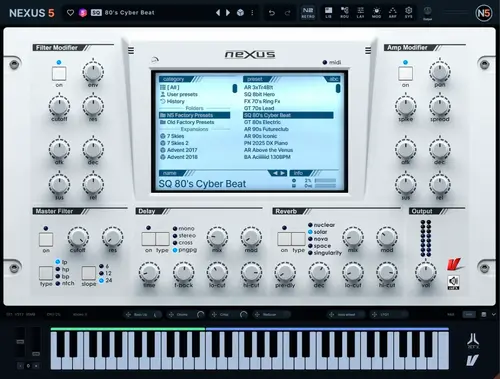Toggle the Filter Modifier on button
This screenshot has width=500, height=379.
[59, 73]
